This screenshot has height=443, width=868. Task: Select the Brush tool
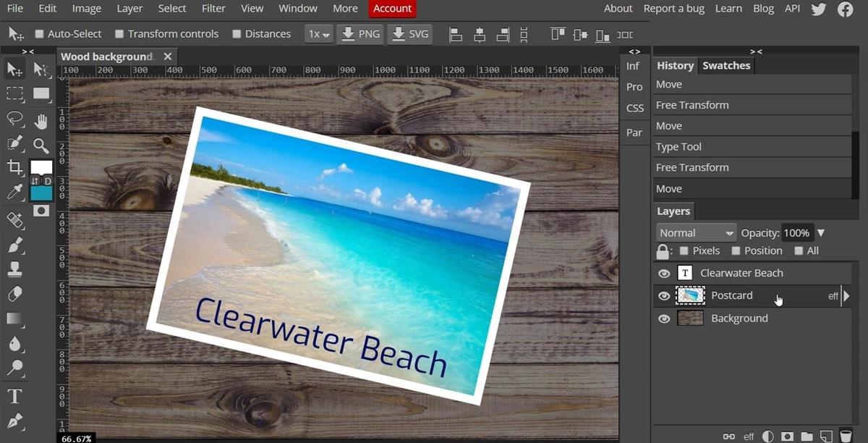pos(14,245)
